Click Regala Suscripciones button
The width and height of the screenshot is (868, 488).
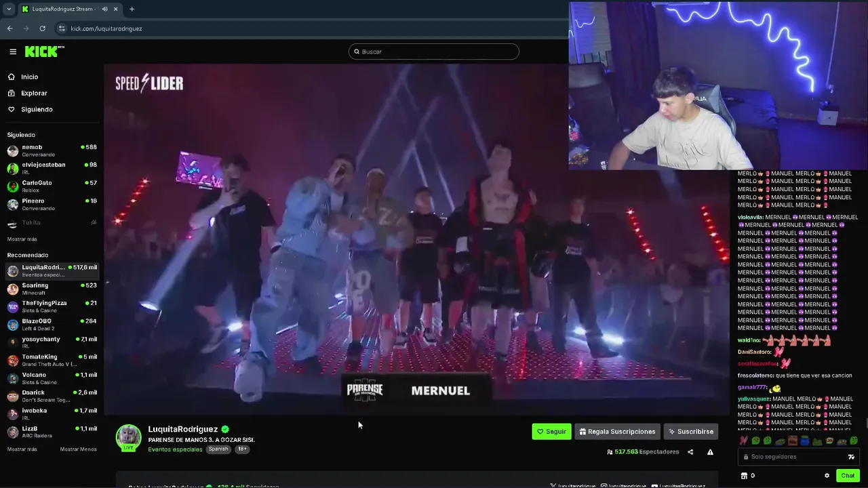point(617,431)
